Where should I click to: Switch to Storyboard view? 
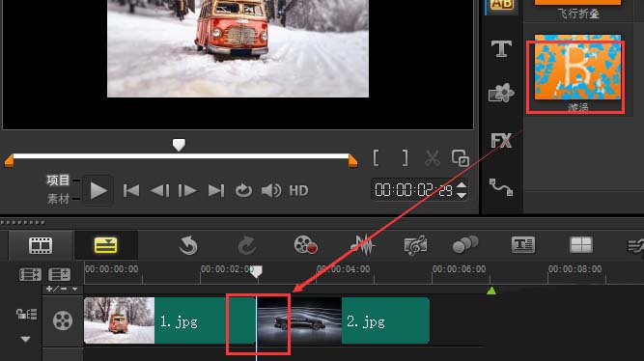point(41,245)
